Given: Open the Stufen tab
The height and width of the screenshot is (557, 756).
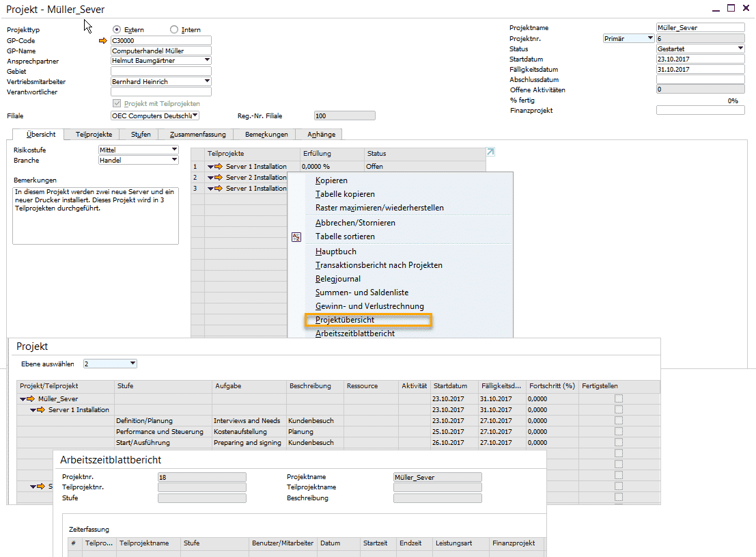Looking at the screenshot, I should click(x=141, y=134).
